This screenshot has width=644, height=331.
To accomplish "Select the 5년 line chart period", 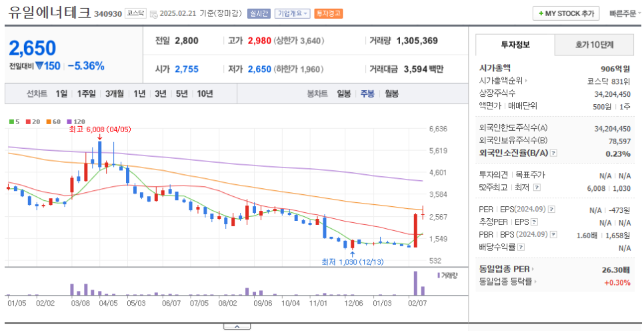I will (181, 93).
